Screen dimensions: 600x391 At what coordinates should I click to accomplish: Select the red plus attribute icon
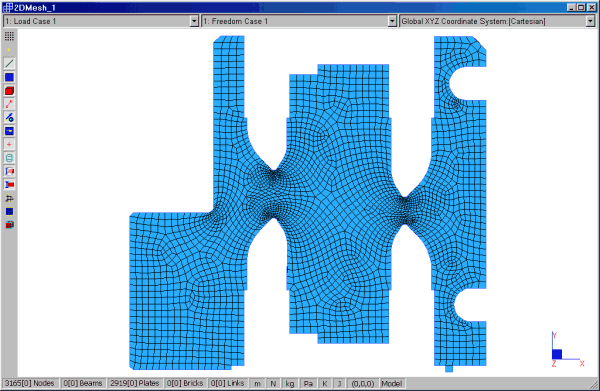[x=9, y=144]
